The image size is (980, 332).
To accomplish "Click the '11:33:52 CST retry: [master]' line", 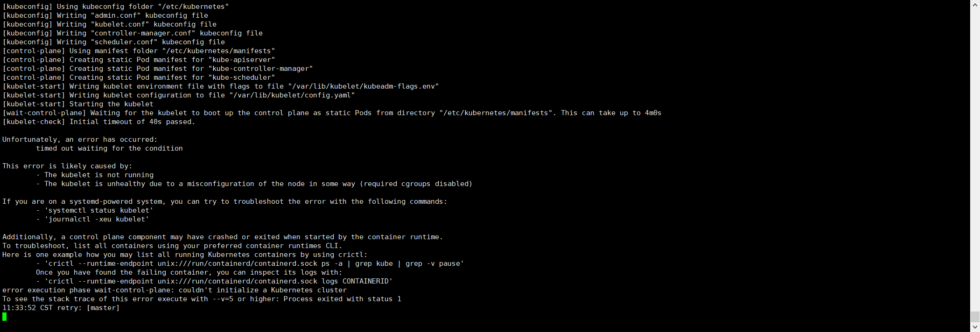I will (x=61, y=308).
